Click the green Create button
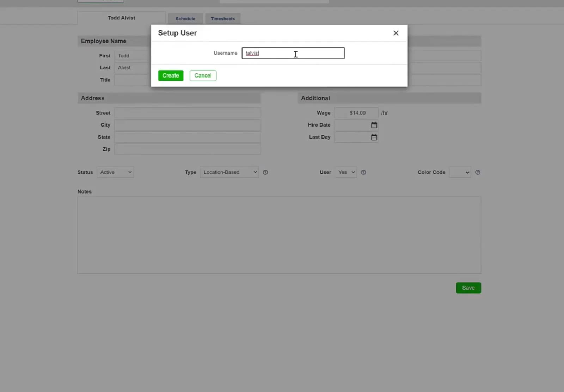This screenshot has height=392, width=564. click(x=171, y=75)
